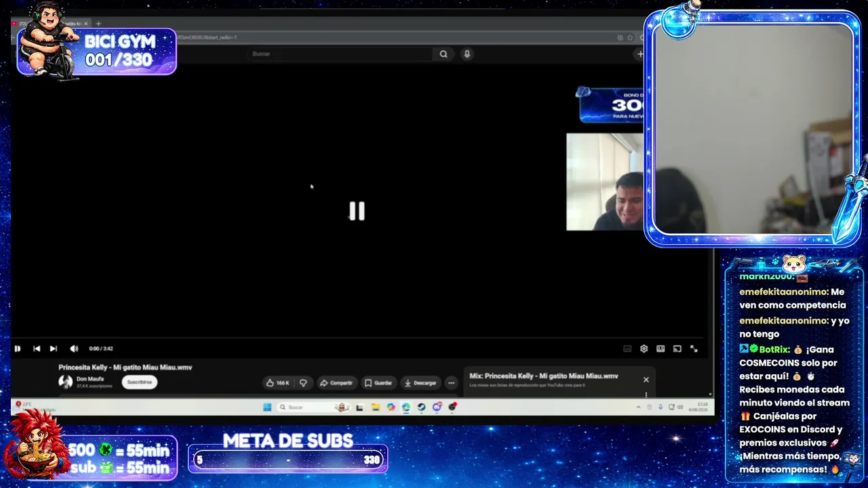The height and width of the screenshot is (488, 868).
Task: Run the YouTube search with the magnifier
Action: (x=443, y=54)
